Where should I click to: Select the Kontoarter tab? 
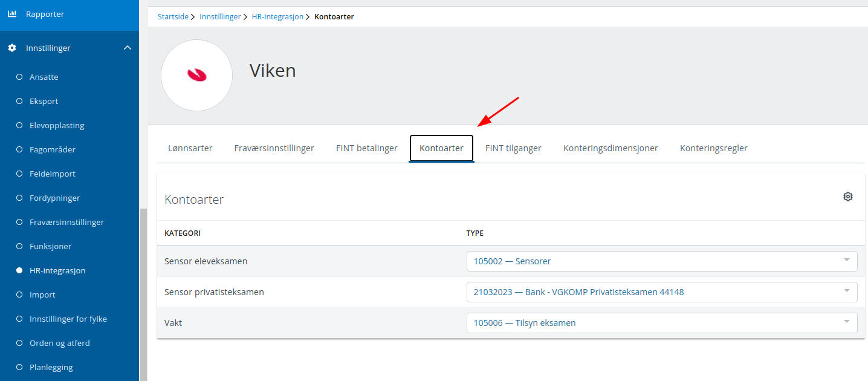(442, 148)
